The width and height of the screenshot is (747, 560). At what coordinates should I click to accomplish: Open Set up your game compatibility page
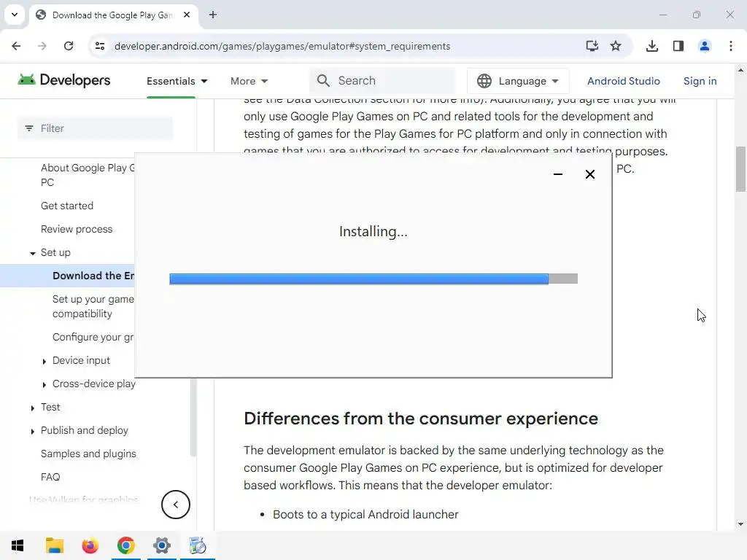click(93, 306)
